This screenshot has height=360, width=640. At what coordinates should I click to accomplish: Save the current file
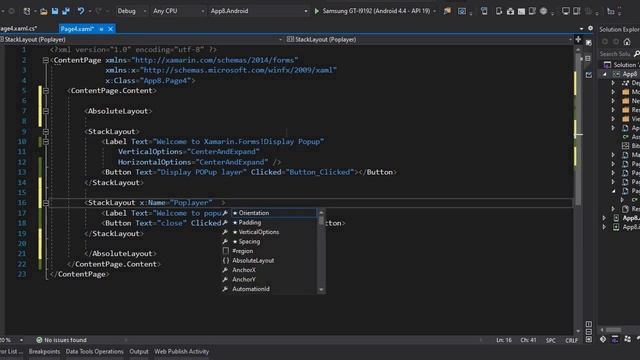(x=55, y=11)
